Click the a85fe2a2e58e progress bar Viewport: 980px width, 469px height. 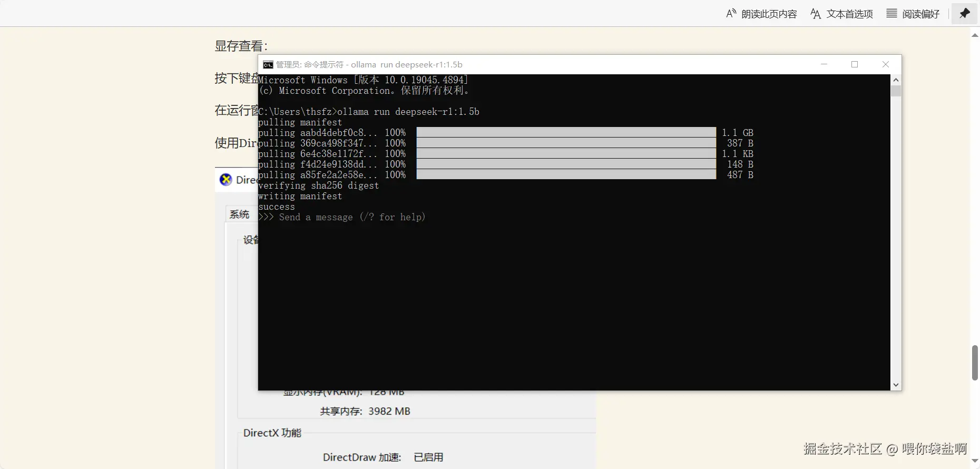click(566, 174)
